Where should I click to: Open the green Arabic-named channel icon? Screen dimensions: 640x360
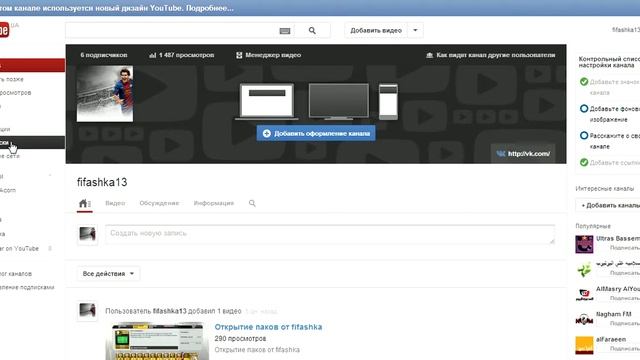click(x=584, y=269)
